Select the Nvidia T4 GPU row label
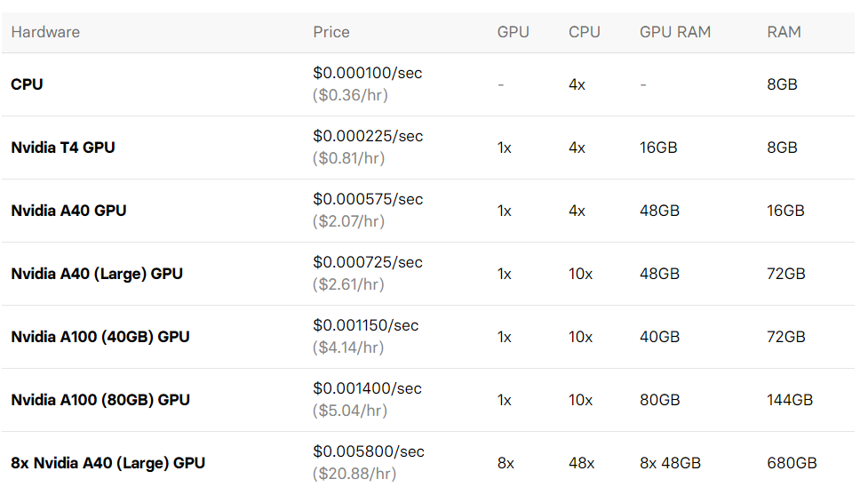868x495 pixels. [x=63, y=148]
